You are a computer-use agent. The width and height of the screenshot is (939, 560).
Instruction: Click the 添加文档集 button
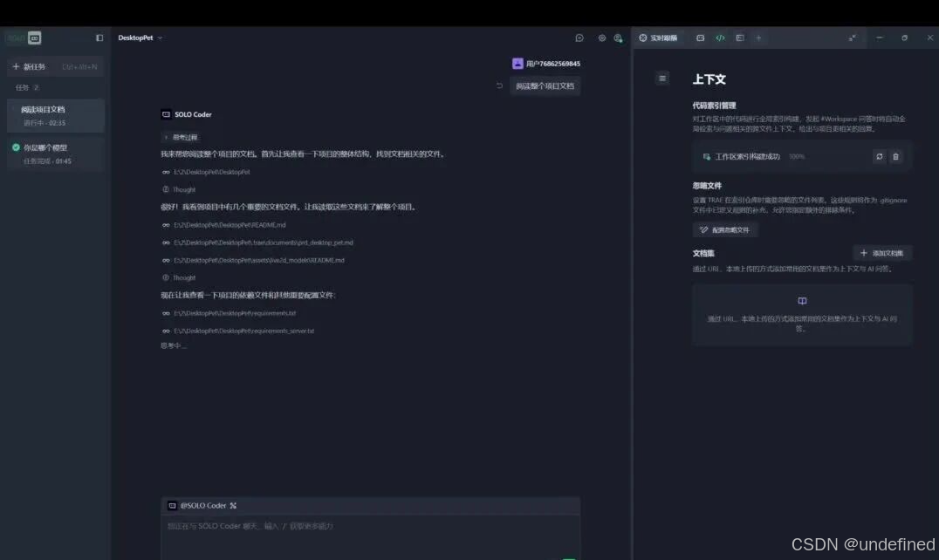[x=882, y=253]
